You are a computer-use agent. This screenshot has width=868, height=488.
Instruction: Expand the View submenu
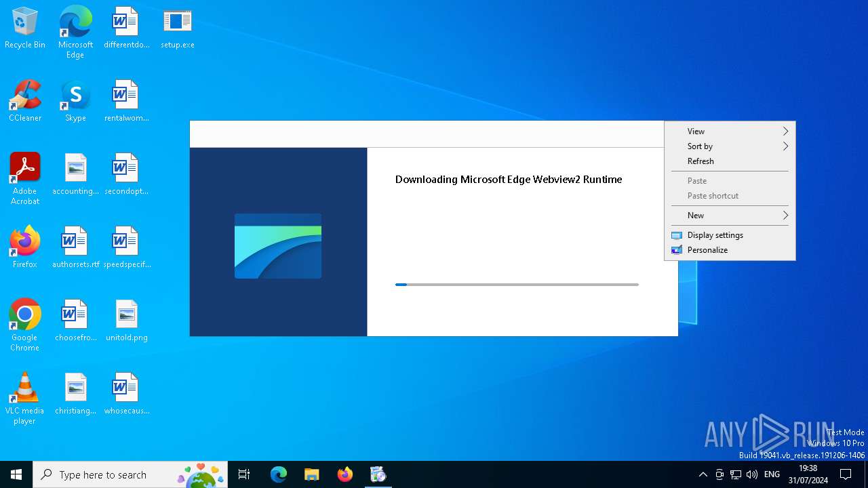pyautogui.click(x=730, y=131)
